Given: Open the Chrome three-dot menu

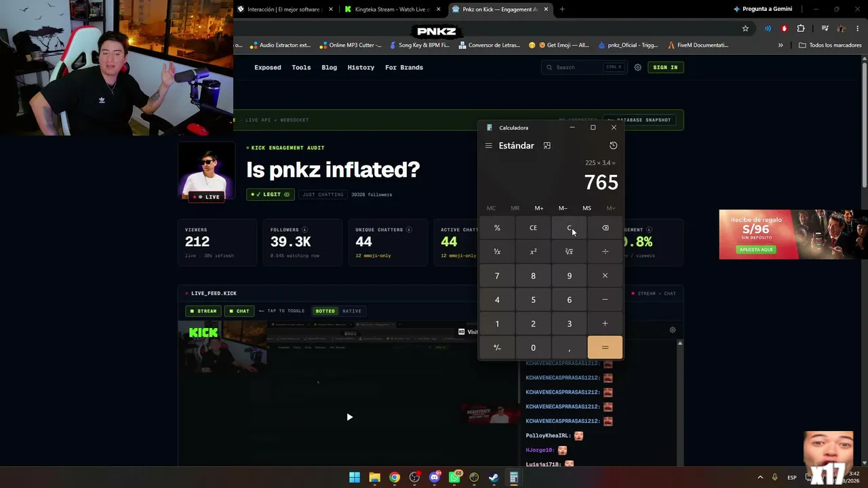Looking at the screenshot, I should (x=858, y=28).
